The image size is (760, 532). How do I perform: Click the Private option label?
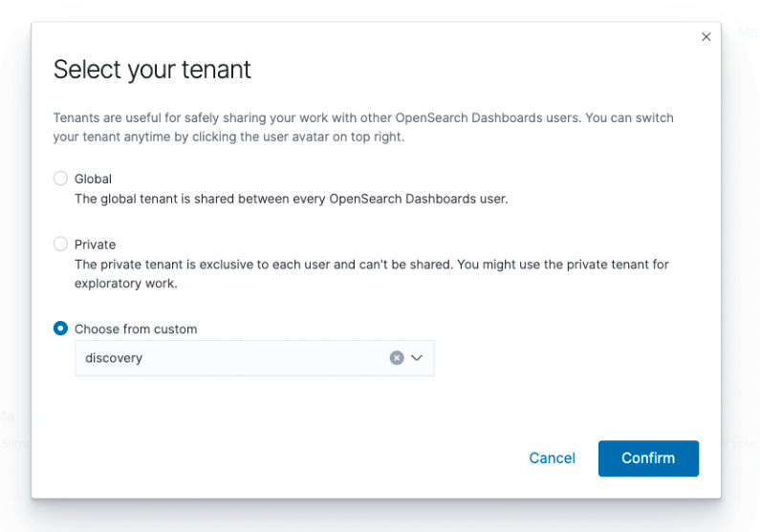[96, 245]
